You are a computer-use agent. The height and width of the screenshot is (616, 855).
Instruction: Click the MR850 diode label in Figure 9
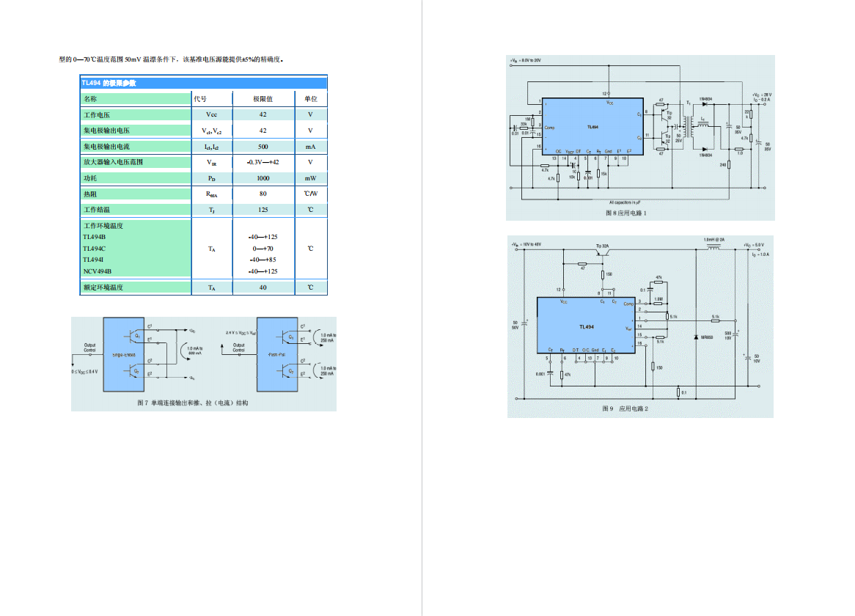707,337
